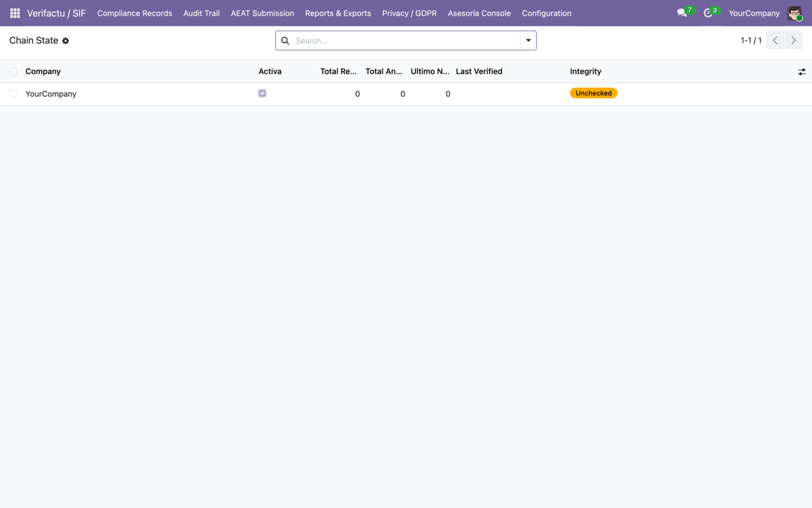812x508 pixels.
Task: Go to the previous page arrow
Action: pos(775,41)
